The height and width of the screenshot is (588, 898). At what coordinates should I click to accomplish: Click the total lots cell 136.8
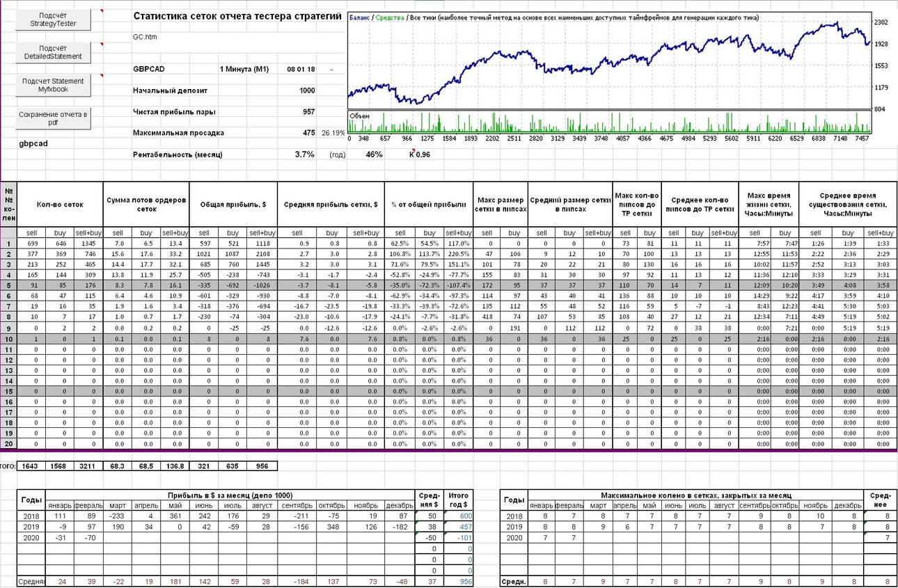coord(175,466)
